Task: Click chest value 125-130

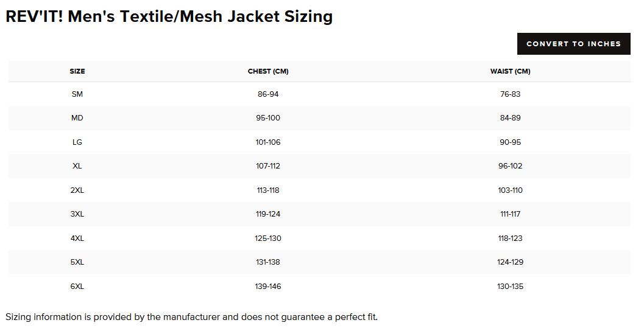Action: pos(268,238)
